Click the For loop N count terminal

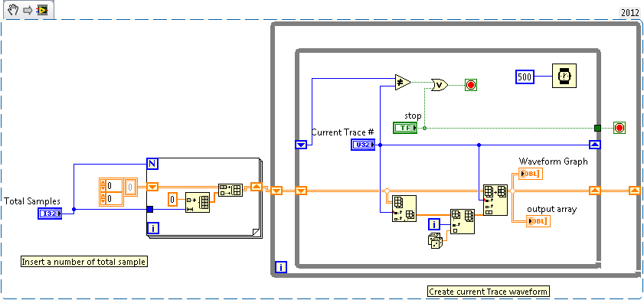pyautogui.click(x=152, y=164)
